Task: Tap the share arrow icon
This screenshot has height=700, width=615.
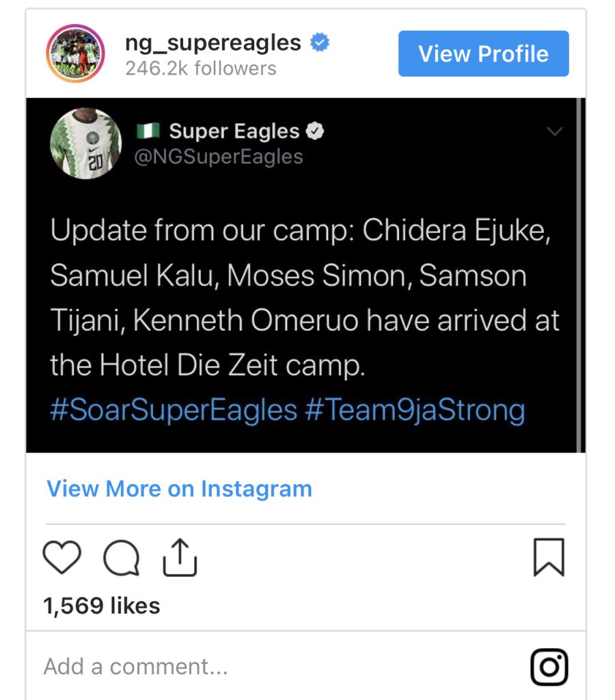Action: click(180, 557)
